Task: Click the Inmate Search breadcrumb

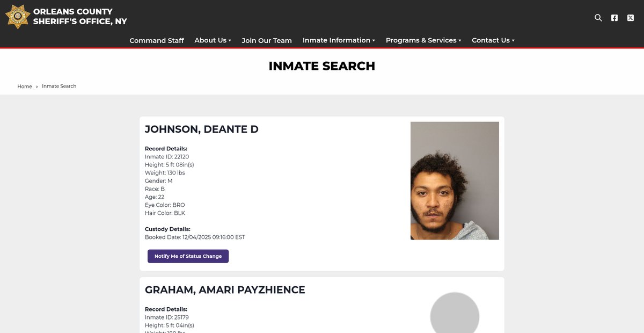Action: point(59,86)
